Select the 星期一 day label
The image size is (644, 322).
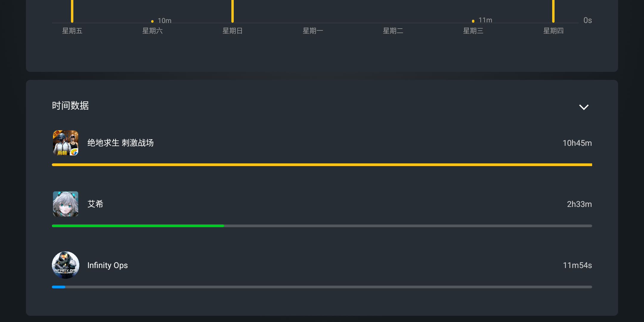tap(313, 31)
